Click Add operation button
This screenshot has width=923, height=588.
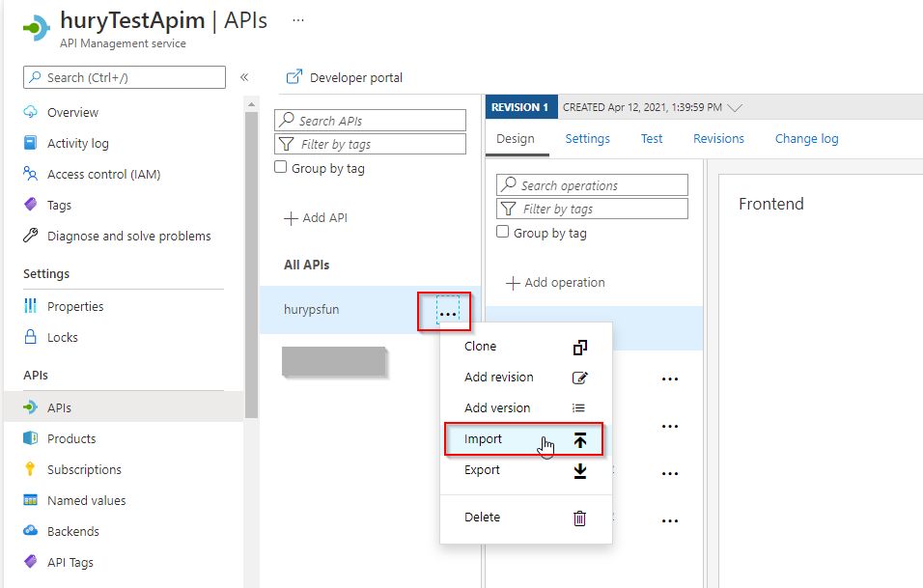coord(555,283)
